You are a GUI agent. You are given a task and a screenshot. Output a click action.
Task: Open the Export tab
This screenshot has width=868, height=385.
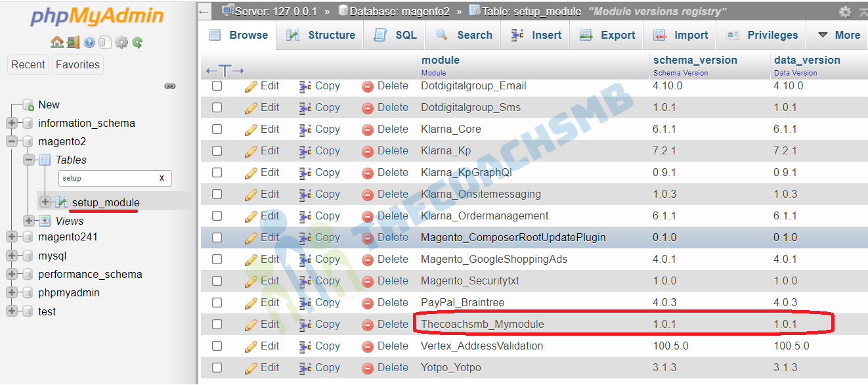(x=607, y=35)
